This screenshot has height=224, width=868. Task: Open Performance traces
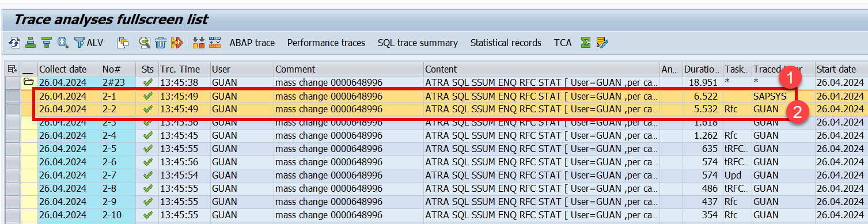tap(326, 43)
